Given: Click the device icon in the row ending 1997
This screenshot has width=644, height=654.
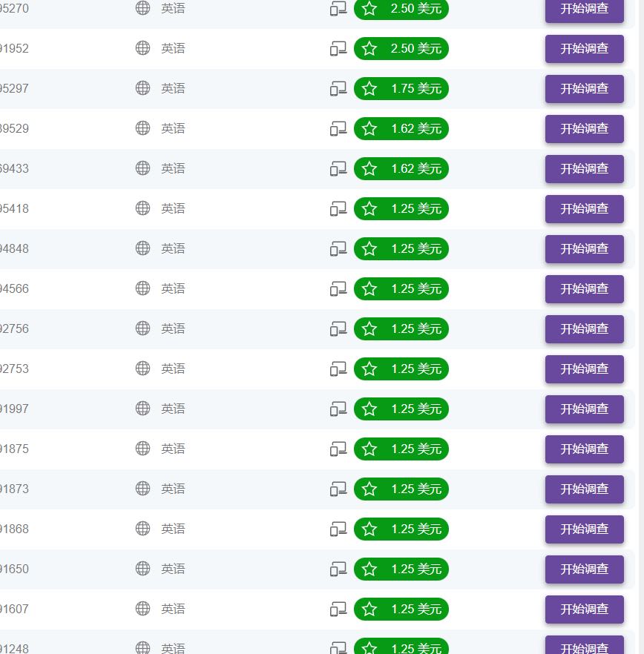Looking at the screenshot, I should [338, 409].
